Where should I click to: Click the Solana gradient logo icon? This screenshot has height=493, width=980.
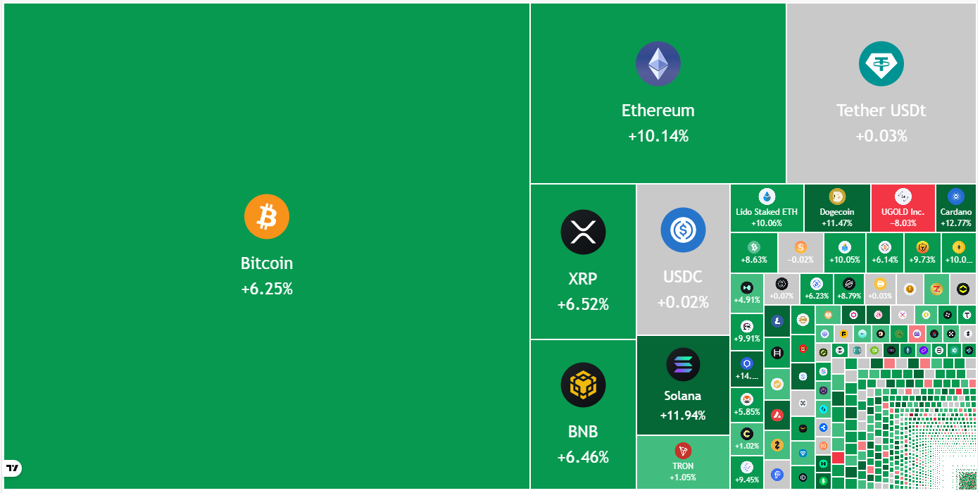coord(683,365)
